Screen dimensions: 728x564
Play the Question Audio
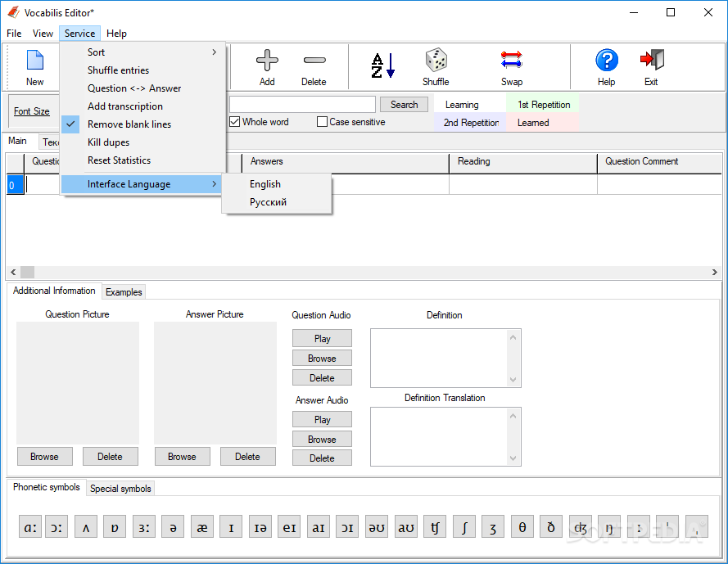322,338
